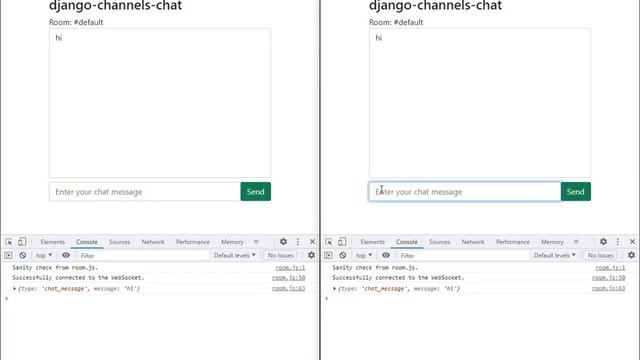This screenshot has width=640, height=360.
Task: Clear console icon in right window
Action: pos(343,255)
